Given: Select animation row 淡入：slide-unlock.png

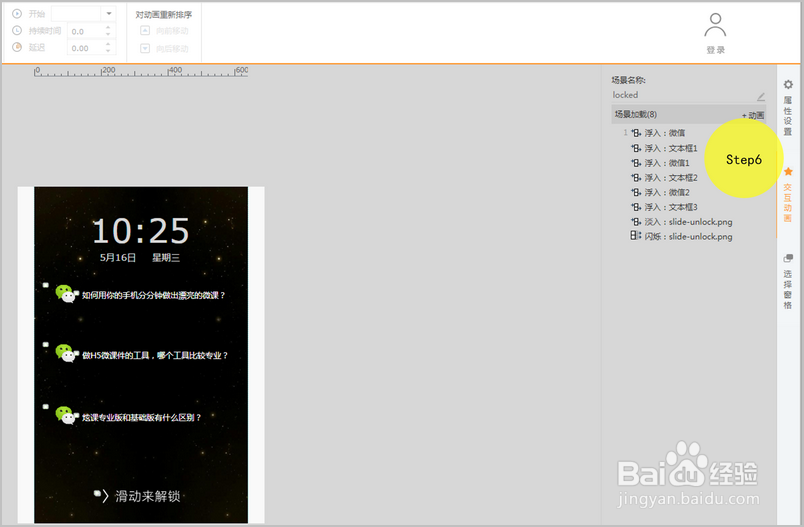Looking at the screenshot, I should click(x=681, y=222).
